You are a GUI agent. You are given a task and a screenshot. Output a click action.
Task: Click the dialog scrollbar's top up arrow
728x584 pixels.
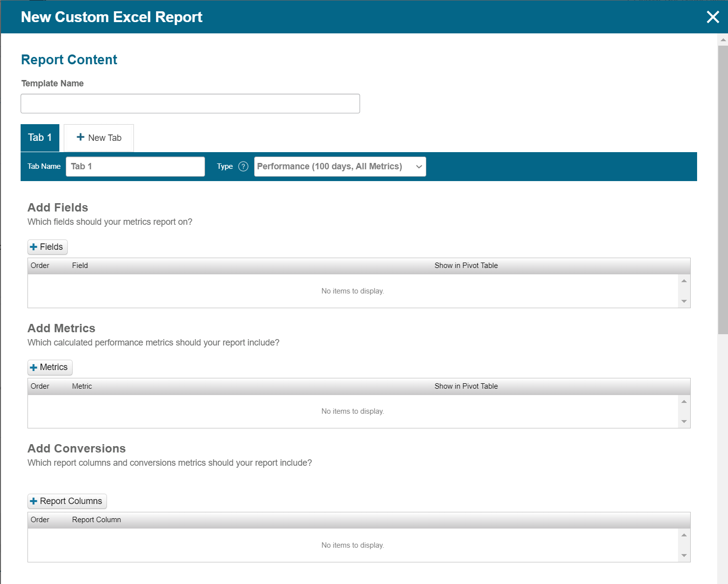tap(723, 40)
